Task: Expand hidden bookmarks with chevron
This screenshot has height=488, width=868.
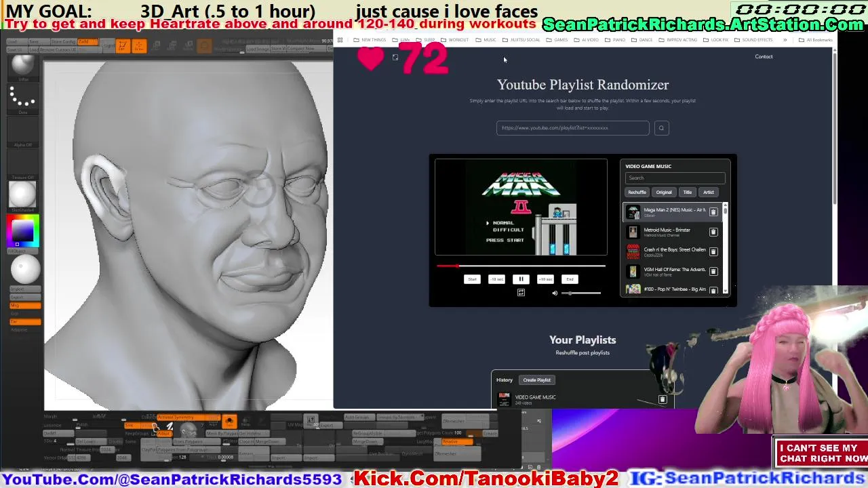Action: coord(785,40)
